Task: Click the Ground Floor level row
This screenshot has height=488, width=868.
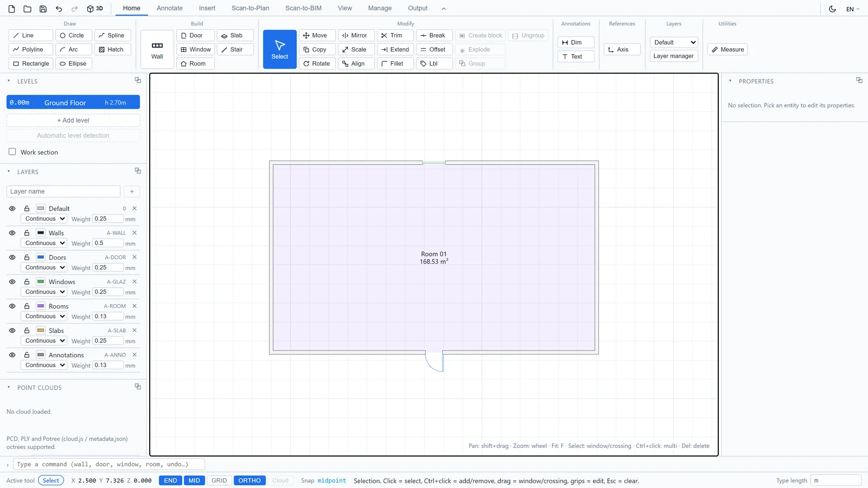Action: tap(73, 102)
